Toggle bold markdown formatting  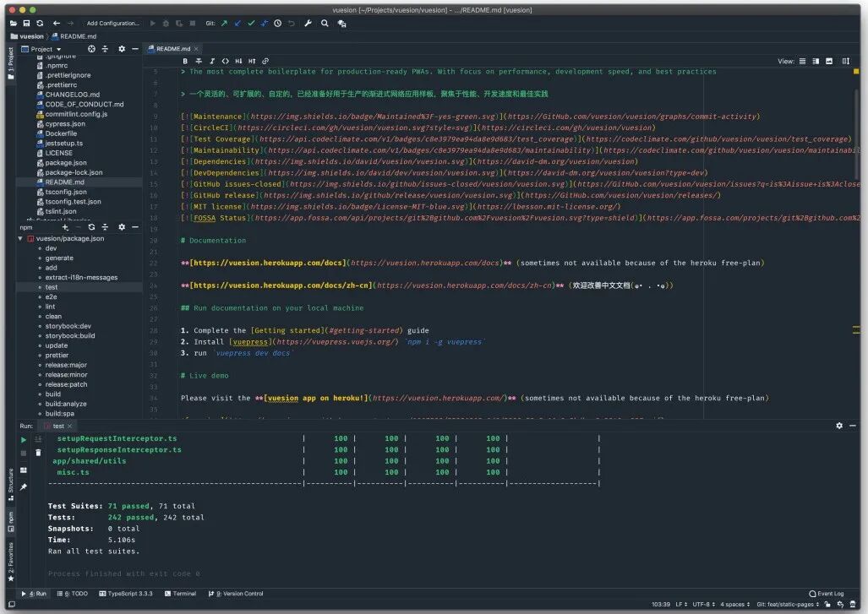click(185, 62)
